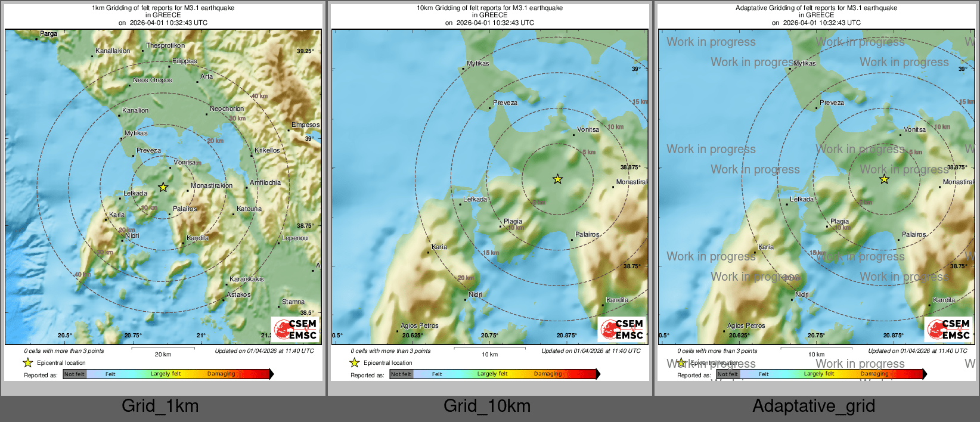Screen dimensions: 980x422
Task: Click the epicenter star on the Grid_1km map
Action: (x=163, y=187)
